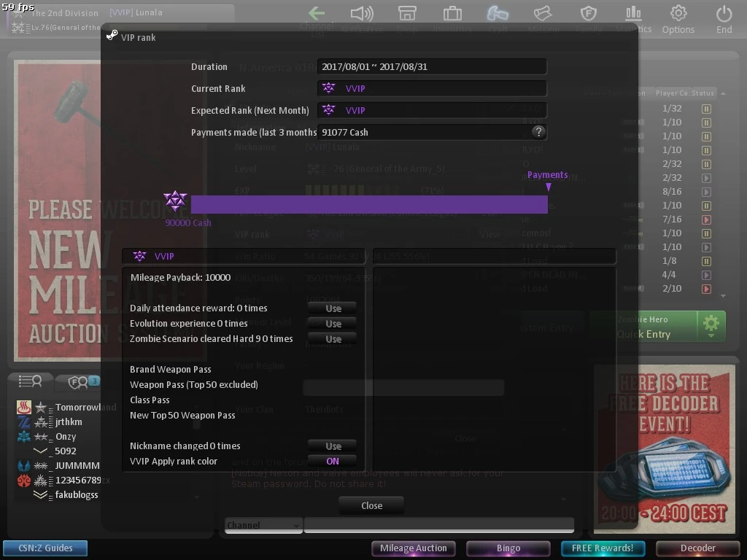This screenshot has width=747, height=560.
Task: Open the Inventory icon
Action: click(452, 12)
